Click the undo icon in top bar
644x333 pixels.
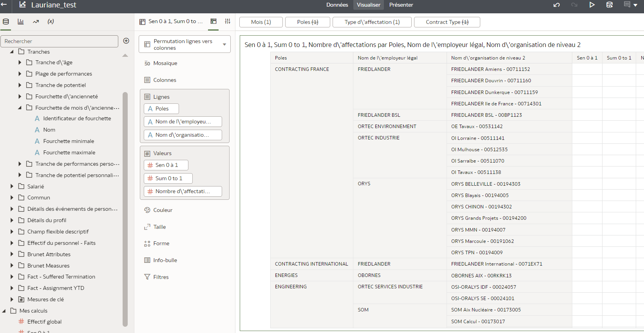point(557,5)
